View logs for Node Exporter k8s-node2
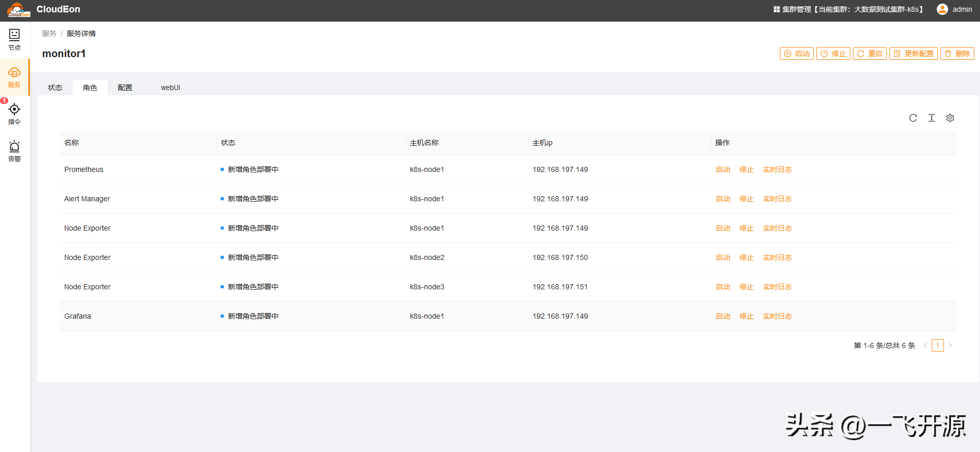980x452 pixels. point(777,257)
